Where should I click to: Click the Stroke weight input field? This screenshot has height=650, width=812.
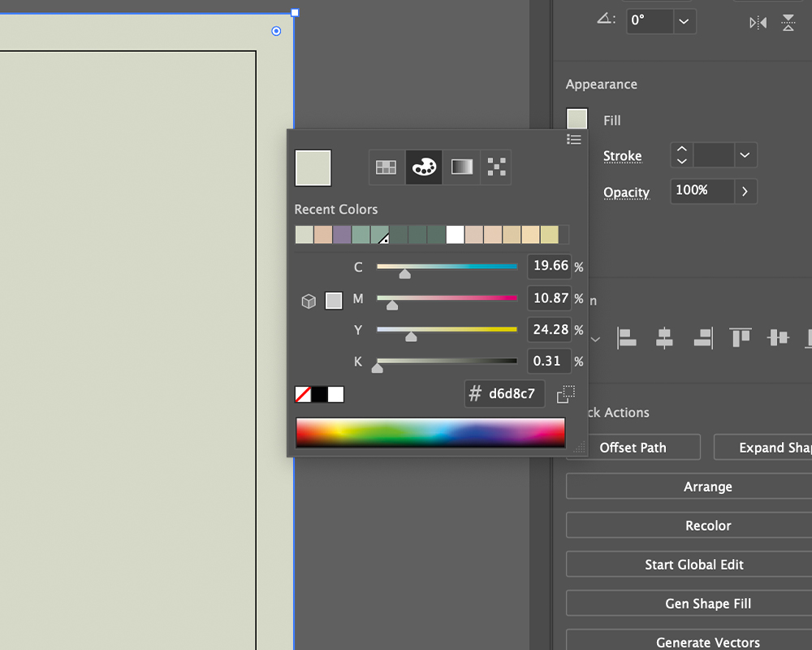point(714,155)
